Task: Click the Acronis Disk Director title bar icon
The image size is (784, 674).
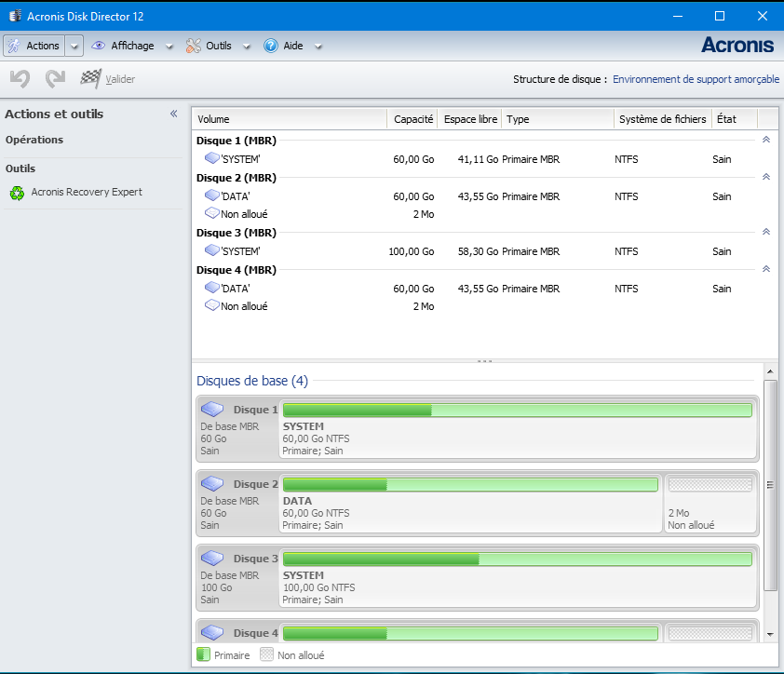Action: (x=15, y=16)
